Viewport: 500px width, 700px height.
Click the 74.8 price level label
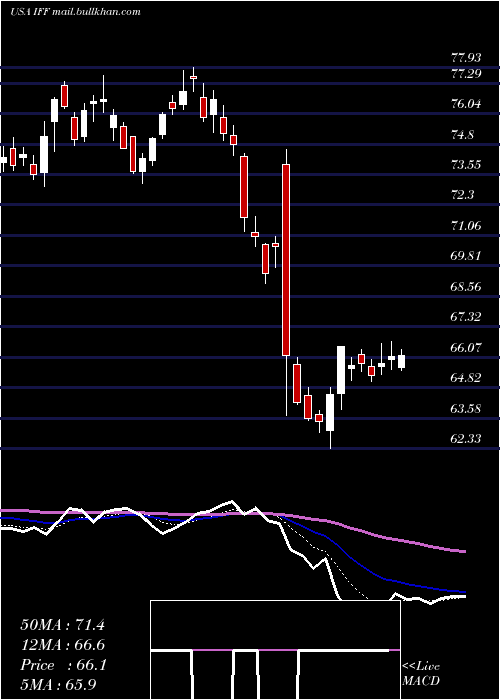(x=462, y=134)
